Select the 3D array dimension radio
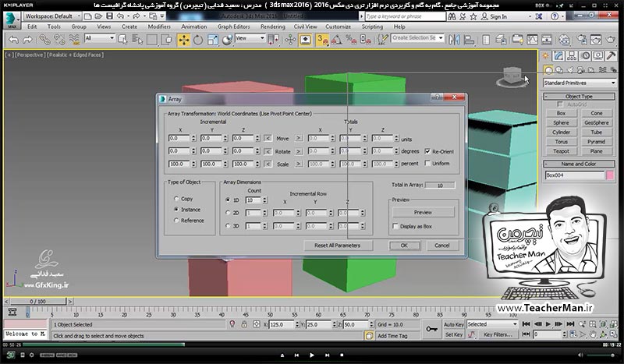 [x=228, y=225]
